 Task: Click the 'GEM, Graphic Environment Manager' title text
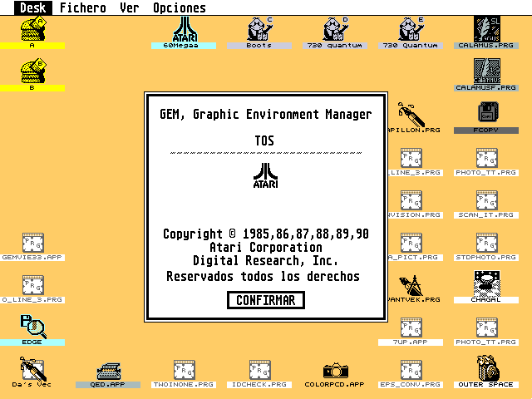(266, 115)
